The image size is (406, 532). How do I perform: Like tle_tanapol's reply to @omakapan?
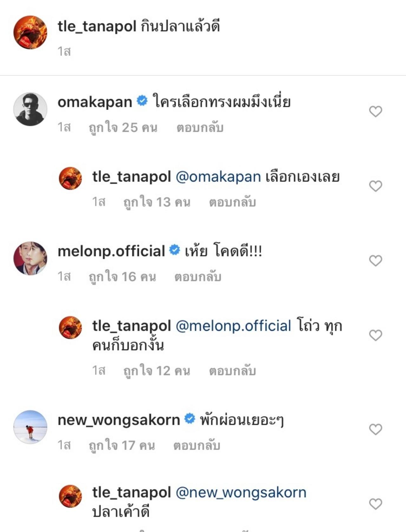(376, 186)
